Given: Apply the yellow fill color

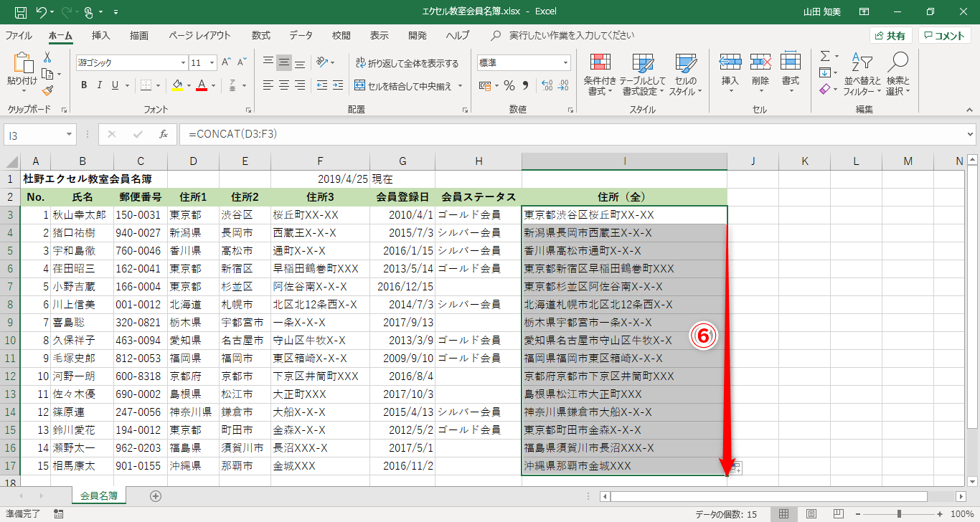Looking at the screenshot, I should coord(178,85).
